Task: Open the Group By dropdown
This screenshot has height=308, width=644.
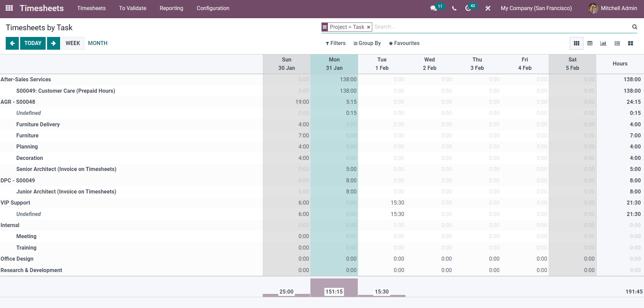Action: click(x=367, y=43)
